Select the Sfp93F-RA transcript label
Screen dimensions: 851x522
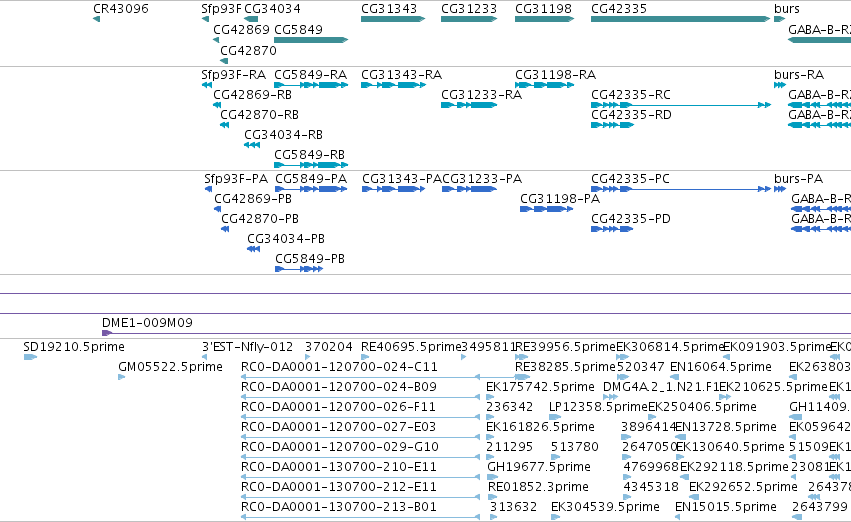click(233, 74)
